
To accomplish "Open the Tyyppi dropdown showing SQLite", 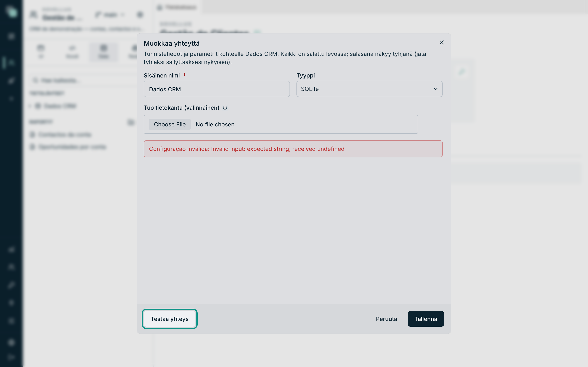I will tap(369, 89).
